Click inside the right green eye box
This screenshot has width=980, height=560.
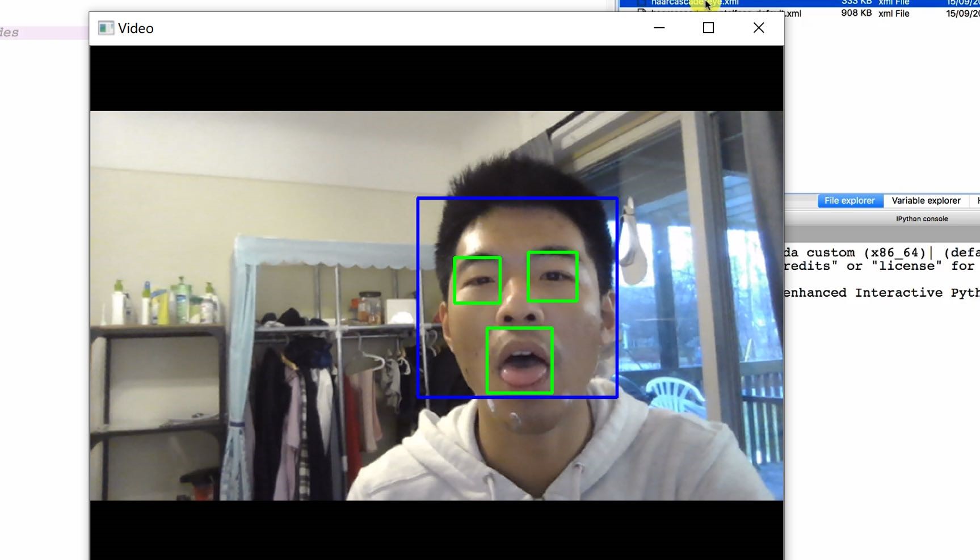[553, 276]
